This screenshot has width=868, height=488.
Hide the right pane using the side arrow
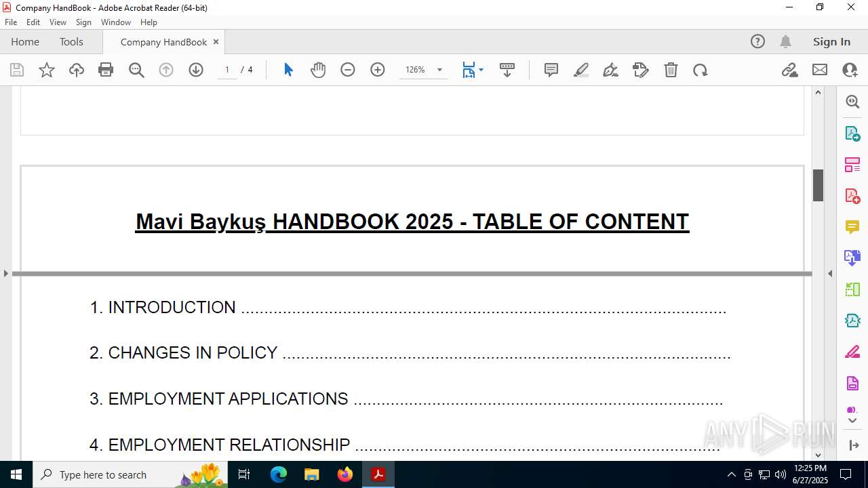pos(830,273)
